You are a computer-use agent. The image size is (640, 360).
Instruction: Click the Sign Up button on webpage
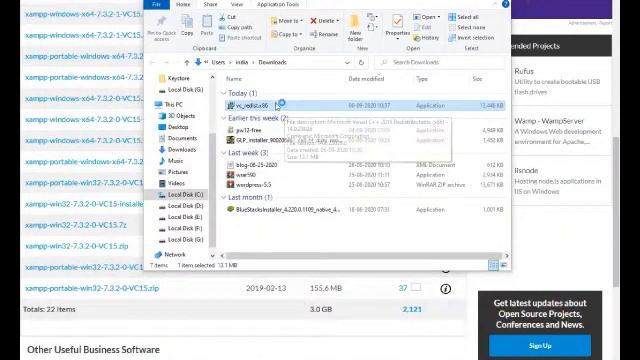pos(540,345)
